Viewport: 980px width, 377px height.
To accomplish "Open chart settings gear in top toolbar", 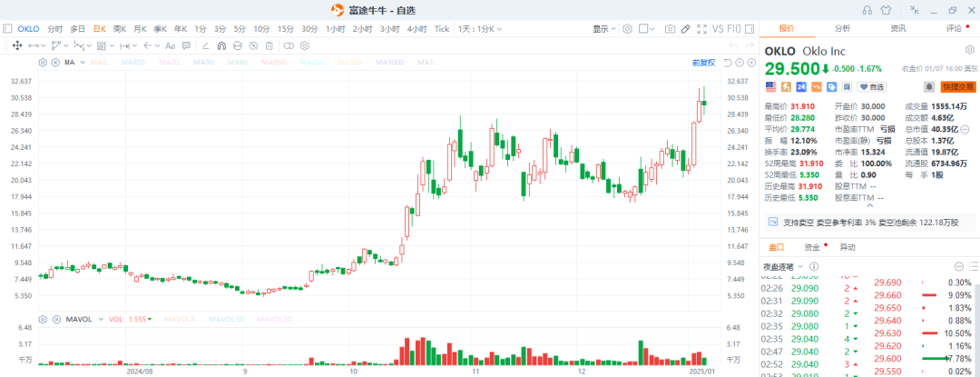I will (628, 29).
